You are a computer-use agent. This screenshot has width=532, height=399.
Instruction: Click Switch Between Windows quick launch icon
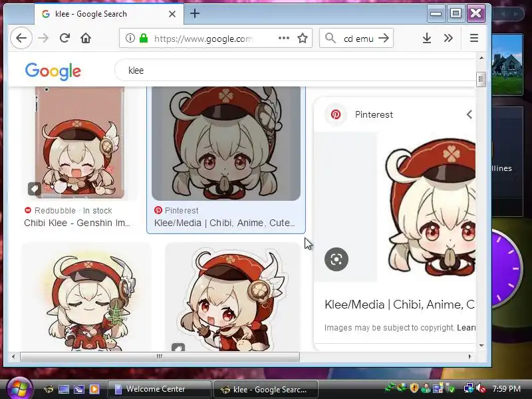(79, 389)
